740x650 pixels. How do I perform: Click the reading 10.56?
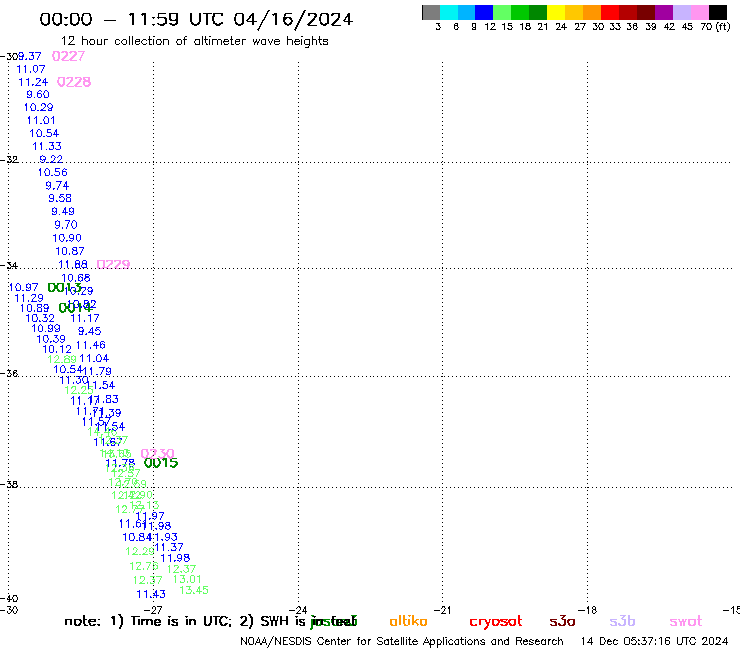52,173
